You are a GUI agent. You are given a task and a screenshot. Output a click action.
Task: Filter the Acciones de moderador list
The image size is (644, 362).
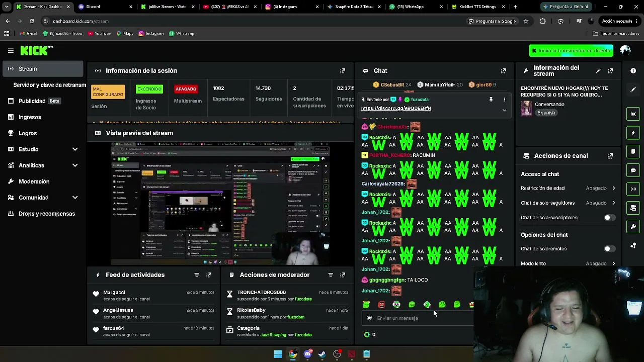tap(331, 275)
